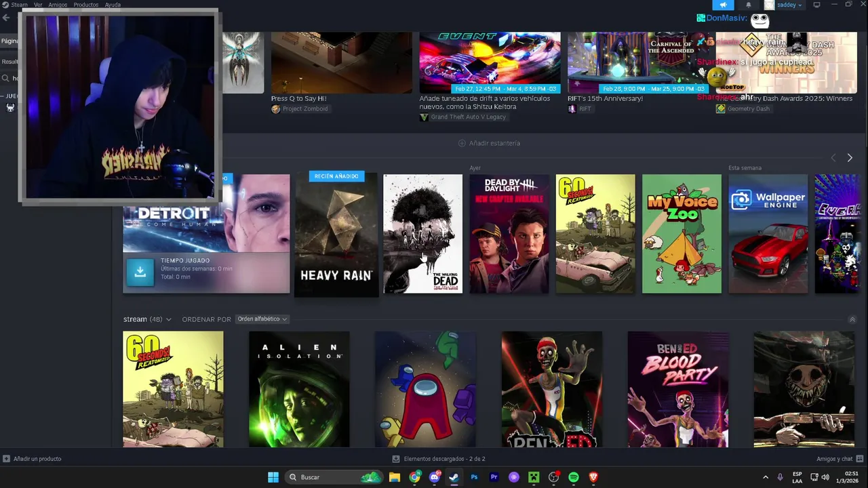Open Brave browser from taskbar

click(x=593, y=477)
